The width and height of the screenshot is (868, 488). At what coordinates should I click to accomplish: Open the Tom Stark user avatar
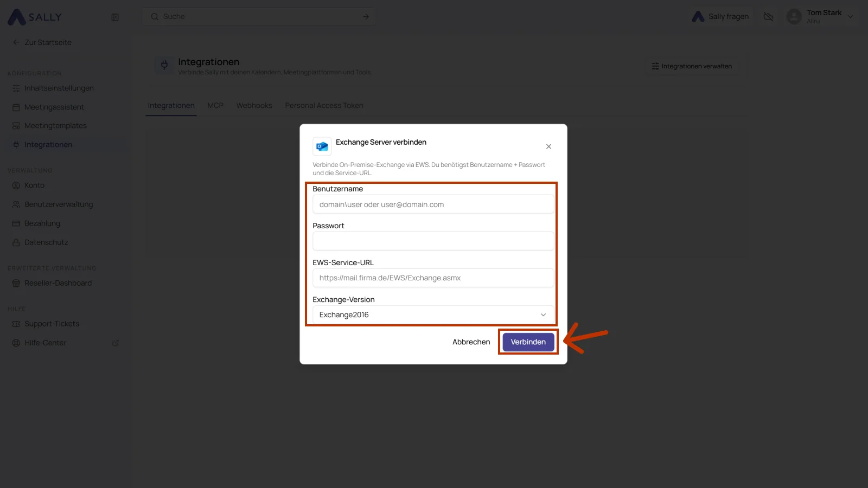click(x=794, y=16)
